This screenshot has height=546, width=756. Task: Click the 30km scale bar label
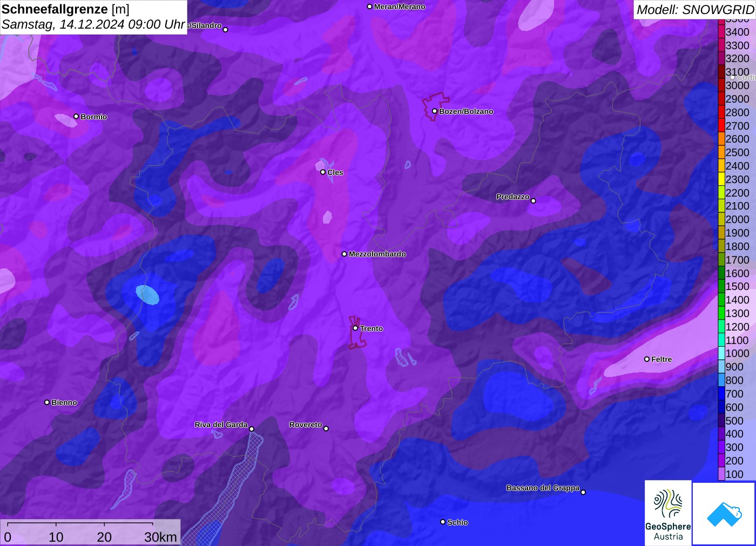160,537
